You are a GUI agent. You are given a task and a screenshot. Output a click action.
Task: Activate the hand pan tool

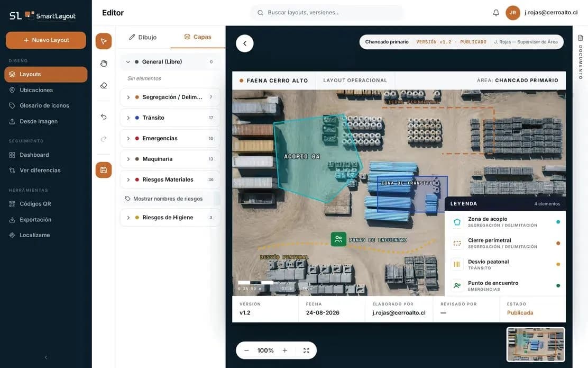pyautogui.click(x=104, y=64)
